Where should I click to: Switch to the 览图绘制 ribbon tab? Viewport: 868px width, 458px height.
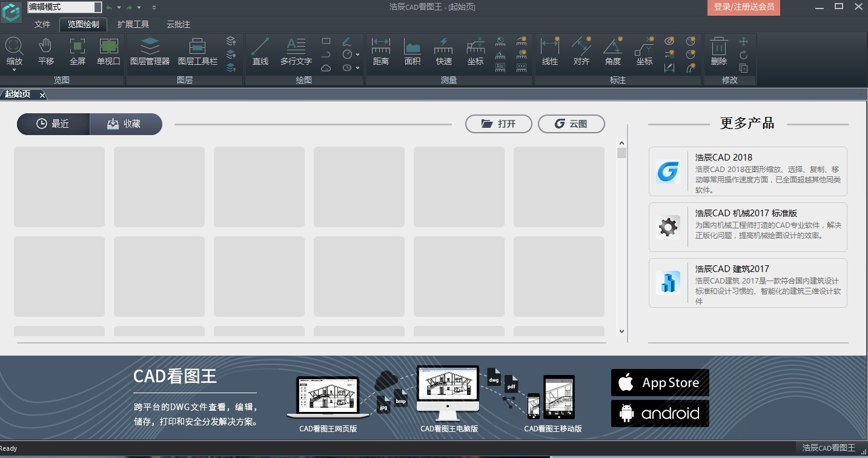pos(84,24)
